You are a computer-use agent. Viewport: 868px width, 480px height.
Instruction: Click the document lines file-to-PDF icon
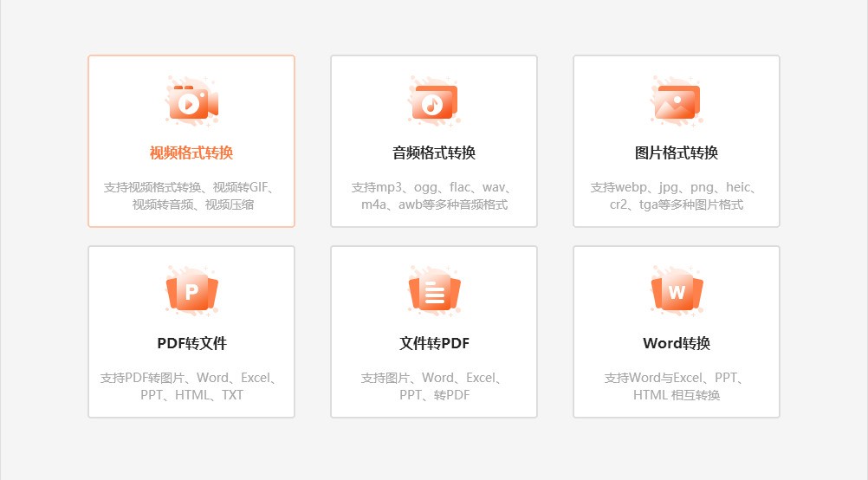tap(434, 292)
